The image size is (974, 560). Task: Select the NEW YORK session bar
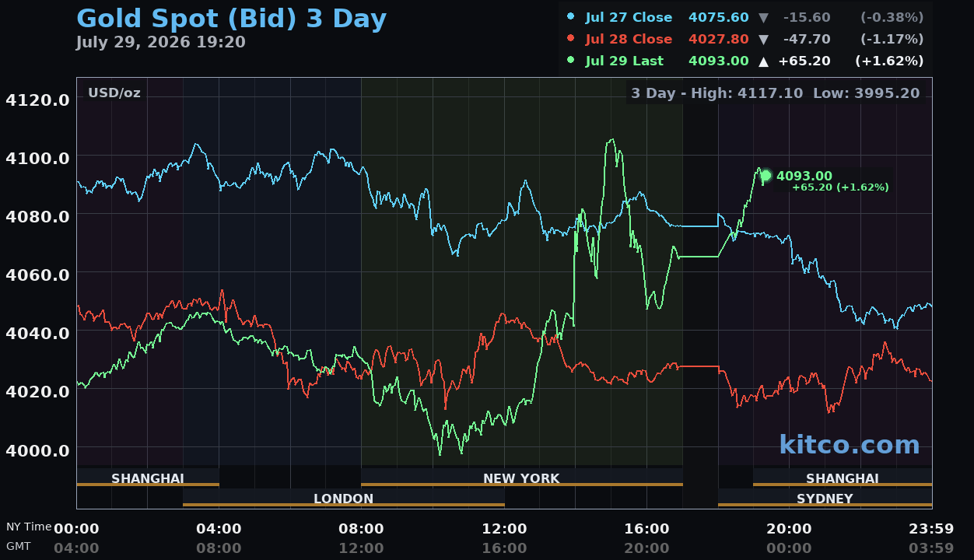521,478
